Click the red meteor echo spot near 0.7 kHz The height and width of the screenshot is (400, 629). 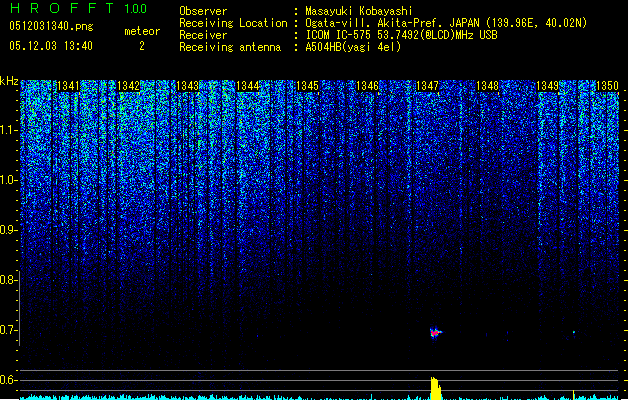click(435, 333)
